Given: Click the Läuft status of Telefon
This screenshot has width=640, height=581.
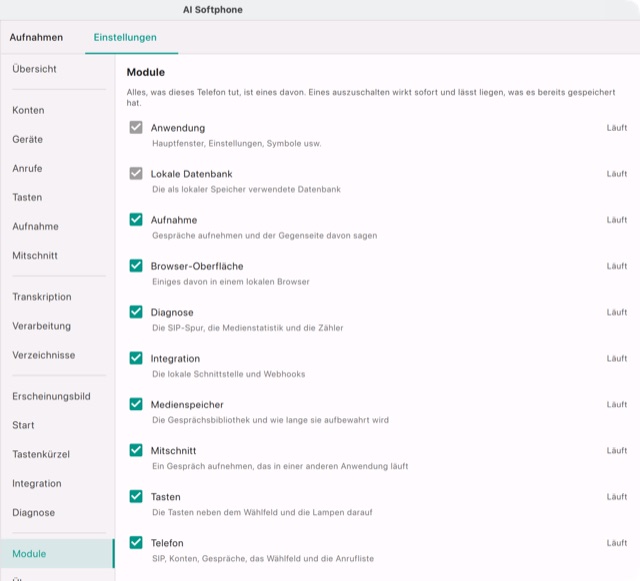Looking at the screenshot, I should 616,543.
